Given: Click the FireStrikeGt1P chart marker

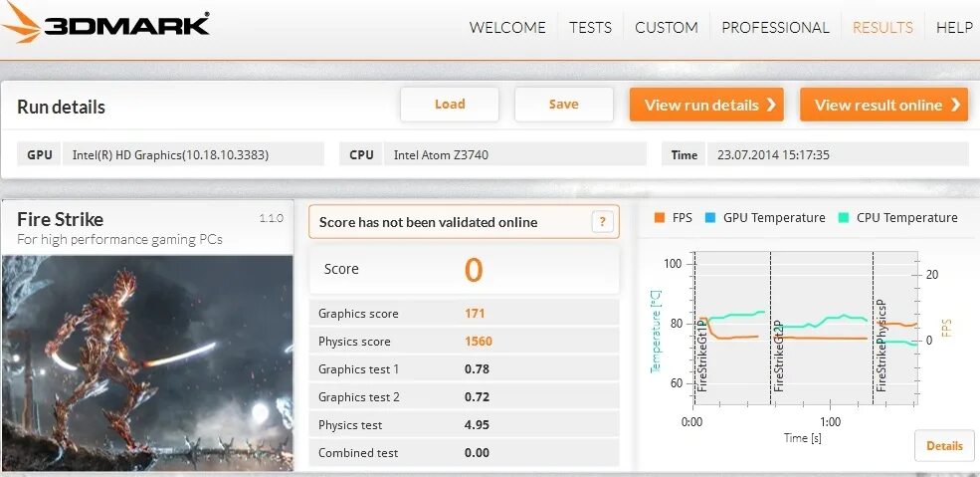Looking at the screenshot, I should 701,356.
